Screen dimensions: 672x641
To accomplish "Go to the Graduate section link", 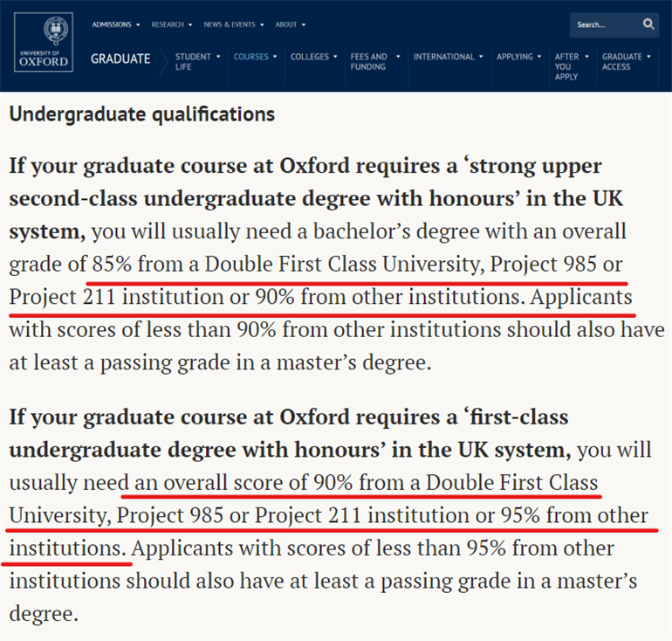I will coord(120,59).
